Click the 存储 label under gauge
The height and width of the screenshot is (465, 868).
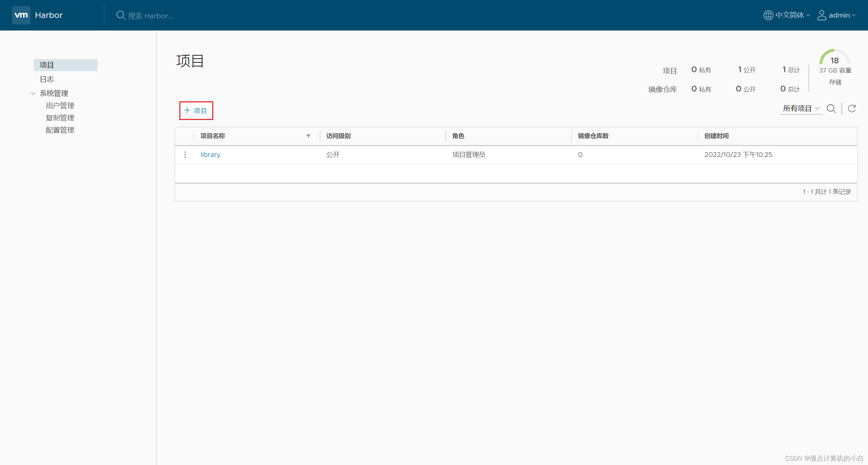(x=835, y=82)
